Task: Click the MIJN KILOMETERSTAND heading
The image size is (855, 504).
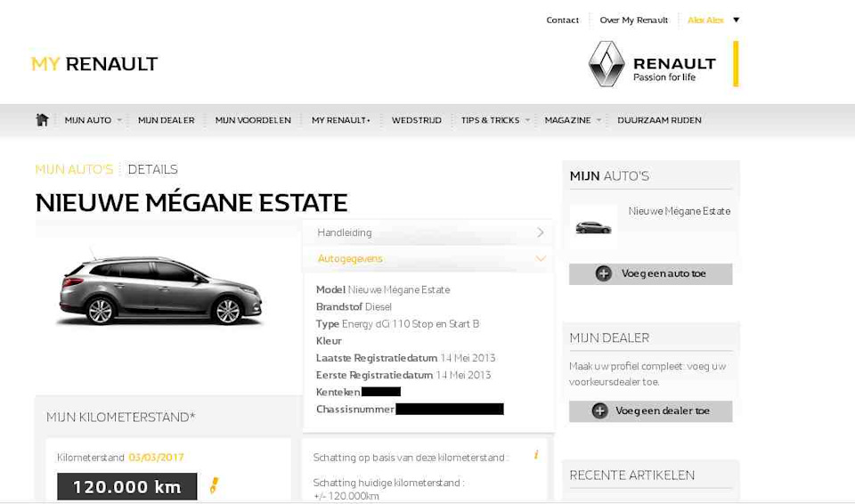Action: point(120,418)
